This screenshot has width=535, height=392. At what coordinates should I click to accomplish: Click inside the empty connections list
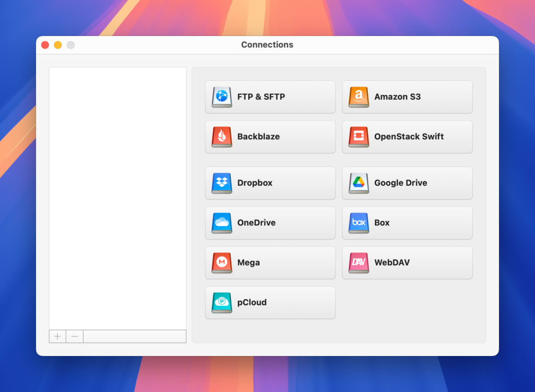coord(118,198)
